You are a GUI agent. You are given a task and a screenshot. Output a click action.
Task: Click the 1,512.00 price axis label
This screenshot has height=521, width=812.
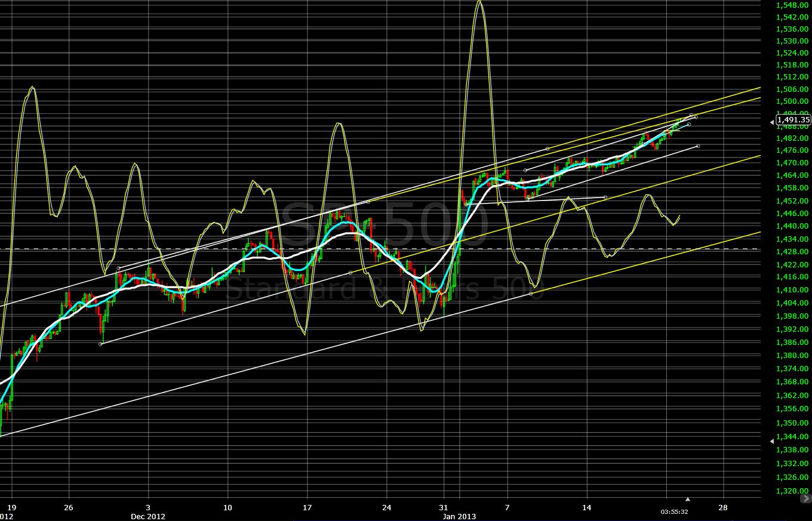click(x=792, y=76)
